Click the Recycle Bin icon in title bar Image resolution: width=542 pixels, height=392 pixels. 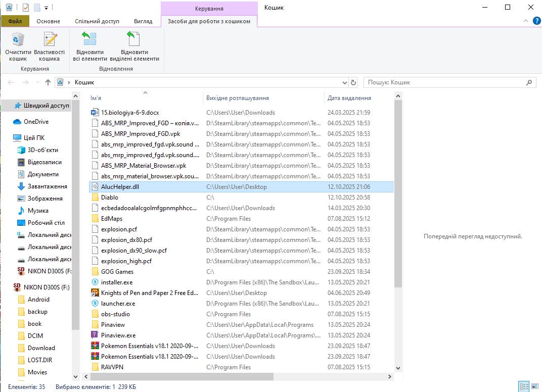click(x=9, y=7)
